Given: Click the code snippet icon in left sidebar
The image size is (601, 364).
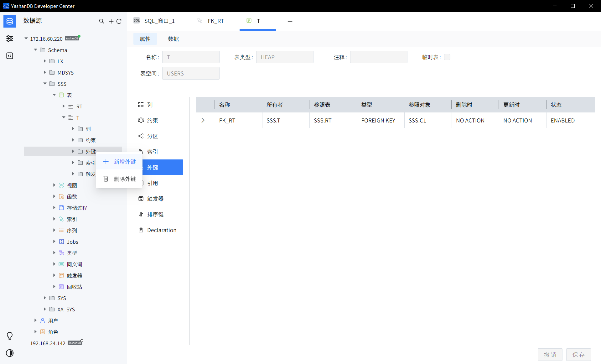Looking at the screenshot, I should pos(10,56).
